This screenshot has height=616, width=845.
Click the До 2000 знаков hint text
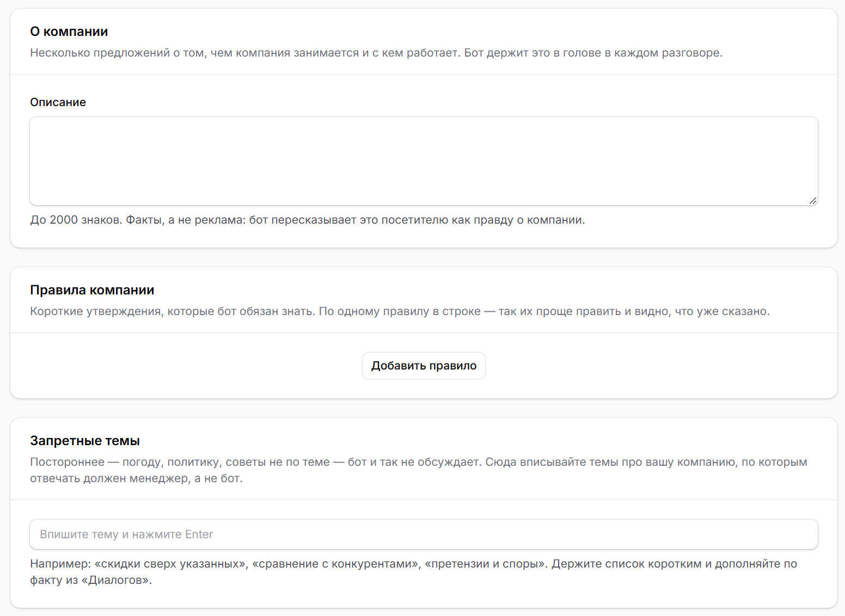pos(308,220)
